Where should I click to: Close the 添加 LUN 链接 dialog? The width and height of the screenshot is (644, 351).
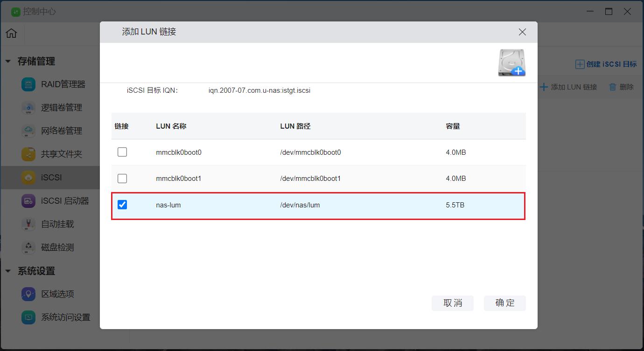(522, 32)
